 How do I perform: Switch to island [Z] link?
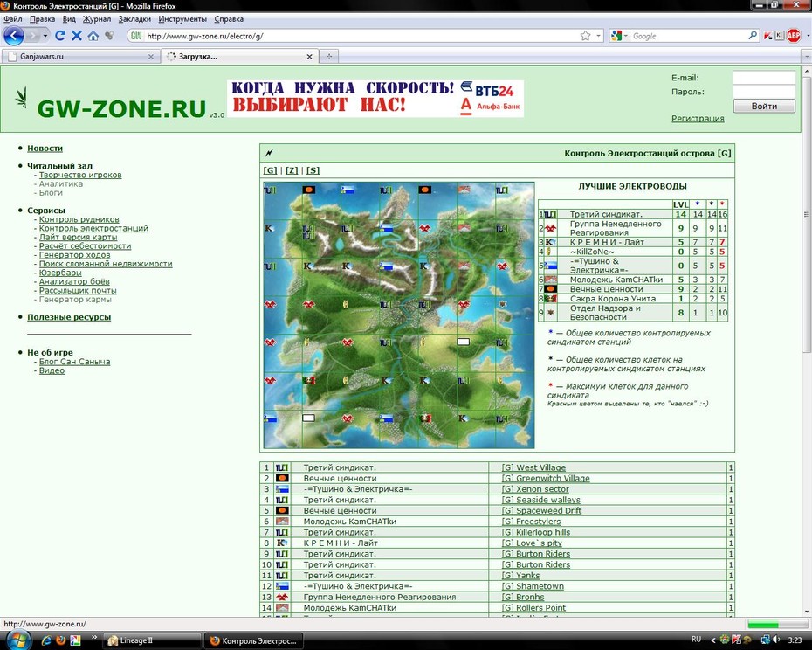[x=292, y=170]
